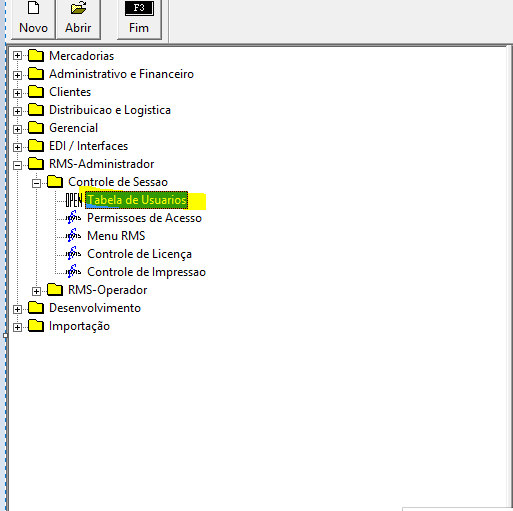Select Permissoes de Acesso in the tree
The width and height of the screenshot is (513, 511).
(144, 218)
